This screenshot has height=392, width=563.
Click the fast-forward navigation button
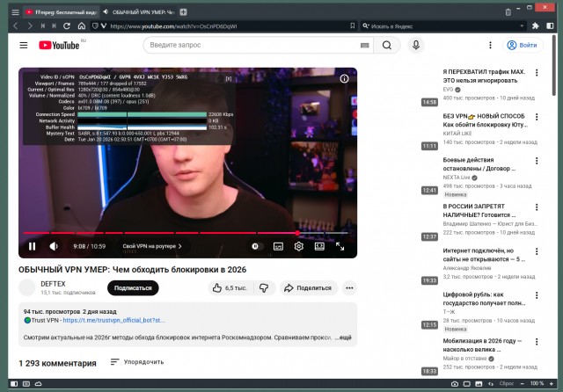pos(55,25)
